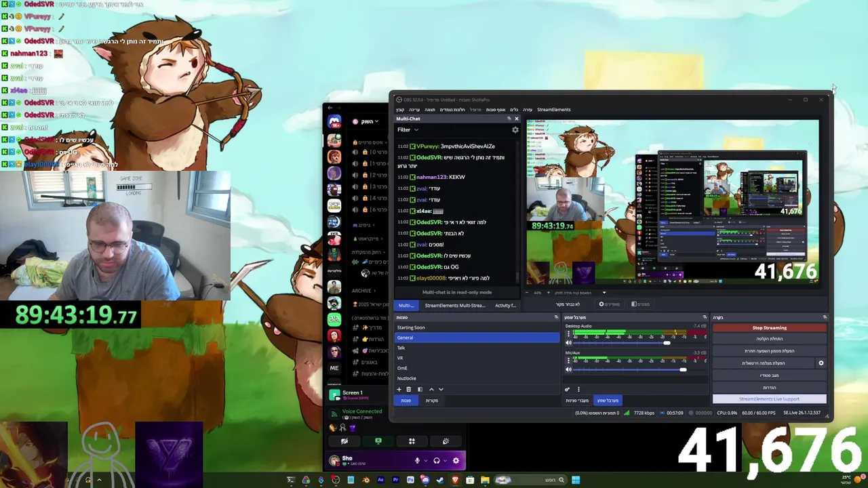Viewport: 868px width, 488px height.
Task: Open Blender from the taskbar
Action: (366, 480)
